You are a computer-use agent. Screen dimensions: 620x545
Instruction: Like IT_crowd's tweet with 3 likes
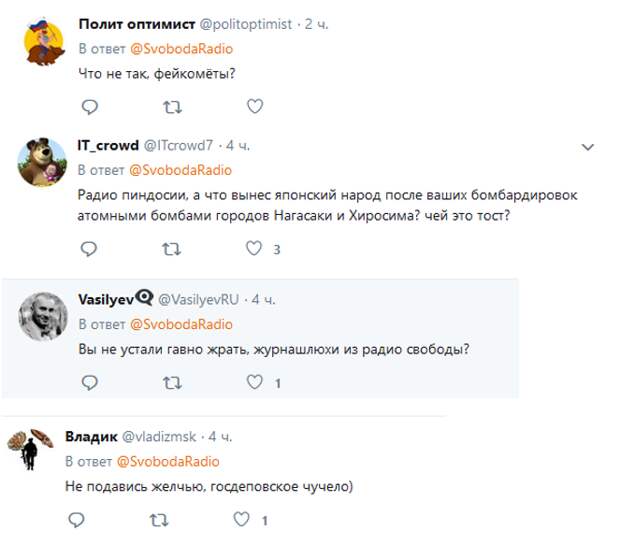254,248
